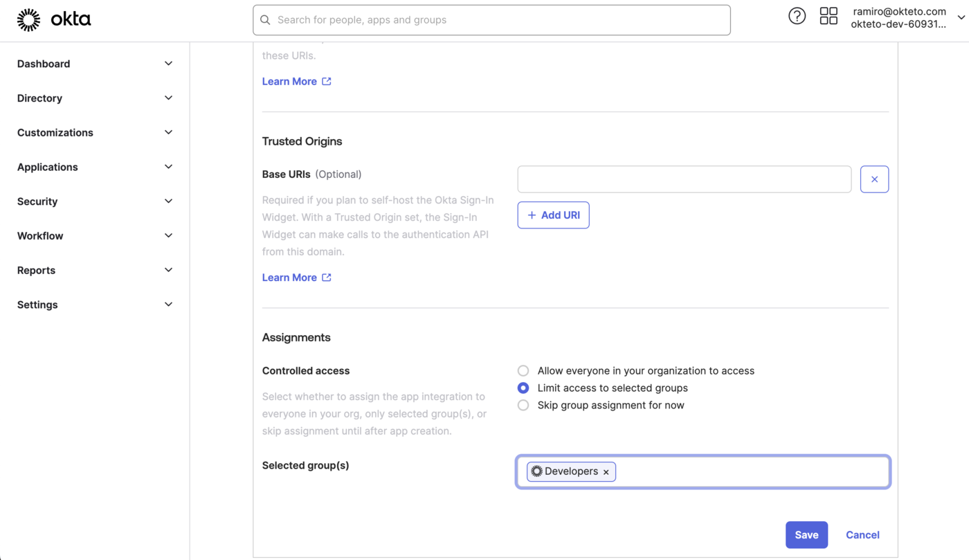Select Limit access to selected groups
This screenshot has width=969, height=560.
click(523, 388)
